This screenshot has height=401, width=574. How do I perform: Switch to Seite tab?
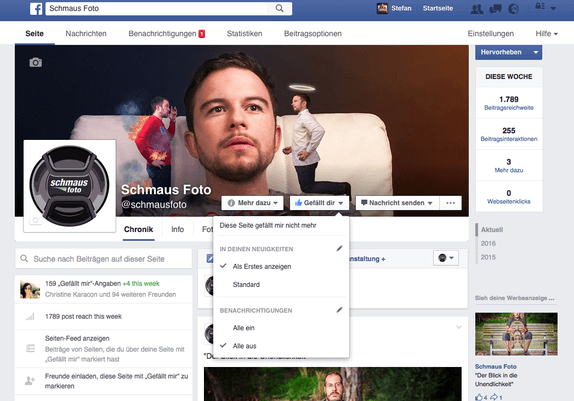click(34, 34)
